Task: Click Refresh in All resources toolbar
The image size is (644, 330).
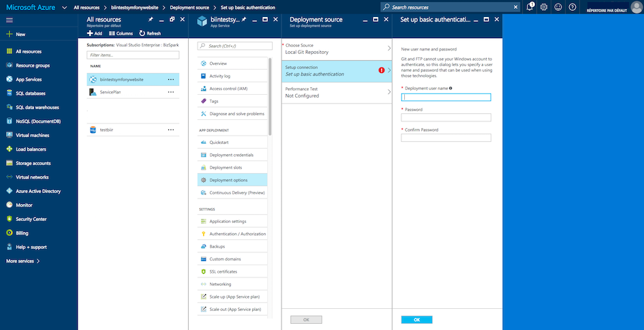Action: coord(151,33)
